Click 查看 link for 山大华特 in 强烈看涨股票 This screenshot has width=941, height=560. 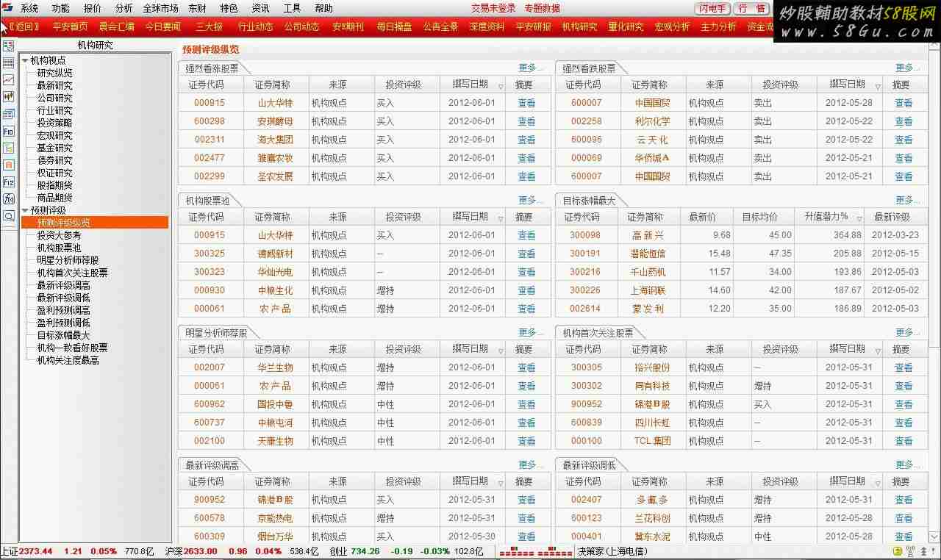point(526,103)
